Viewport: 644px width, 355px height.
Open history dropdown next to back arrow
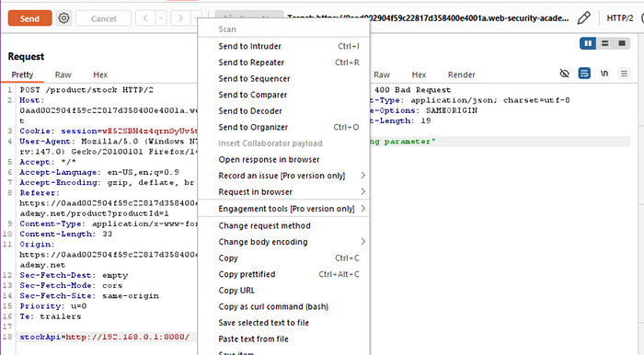(161, 18)
